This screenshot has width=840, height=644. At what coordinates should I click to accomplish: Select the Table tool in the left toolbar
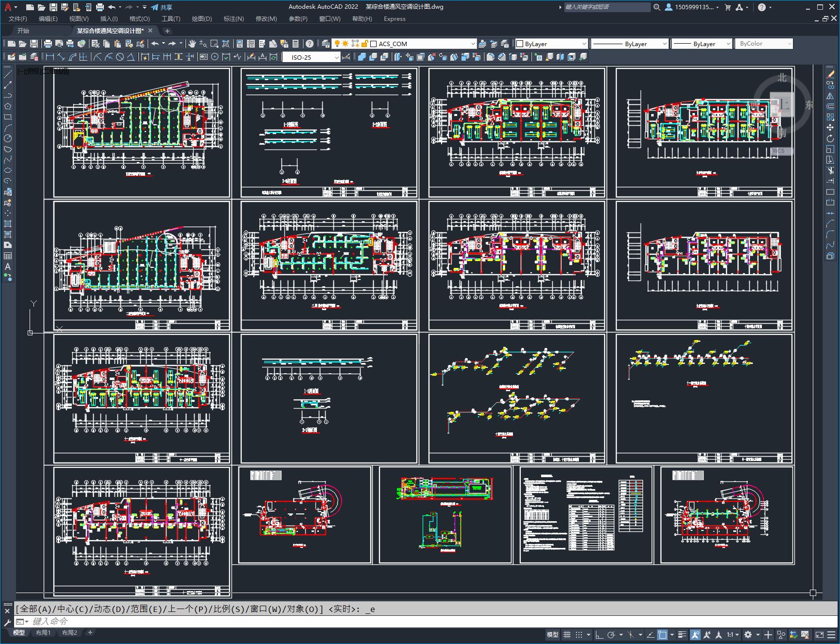point(8,256)
